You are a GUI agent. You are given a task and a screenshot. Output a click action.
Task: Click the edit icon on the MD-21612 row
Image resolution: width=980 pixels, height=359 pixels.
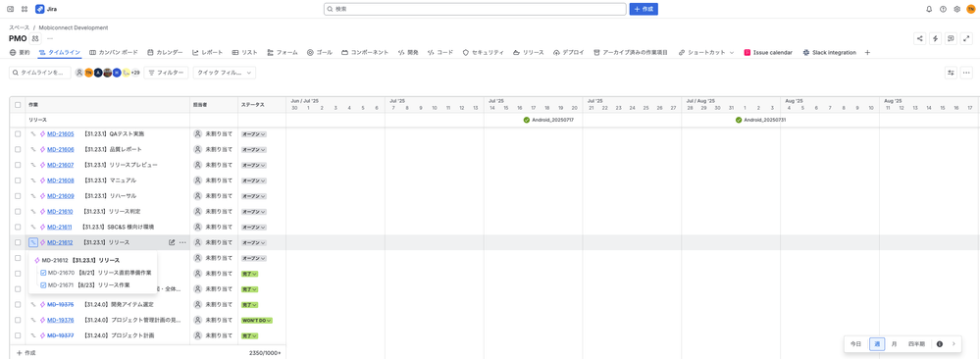[x=172, y=242]
